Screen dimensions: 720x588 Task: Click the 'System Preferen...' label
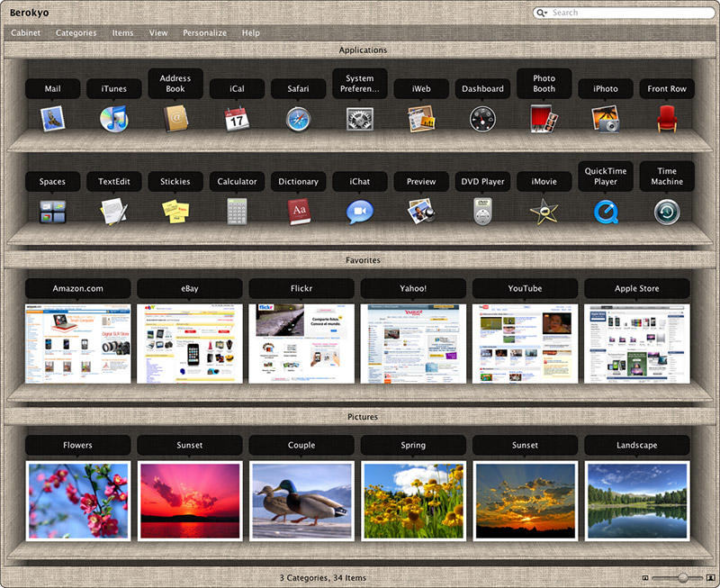(359, 84)
